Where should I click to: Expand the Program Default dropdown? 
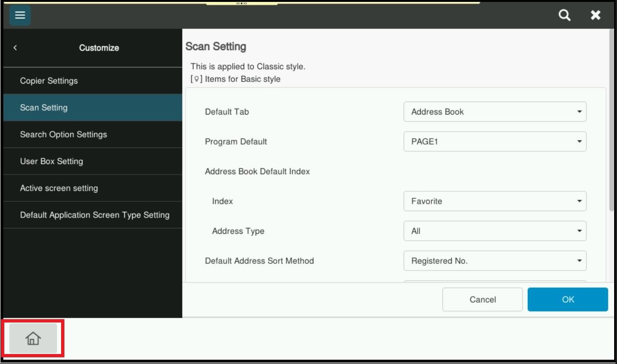click(494, 142)
